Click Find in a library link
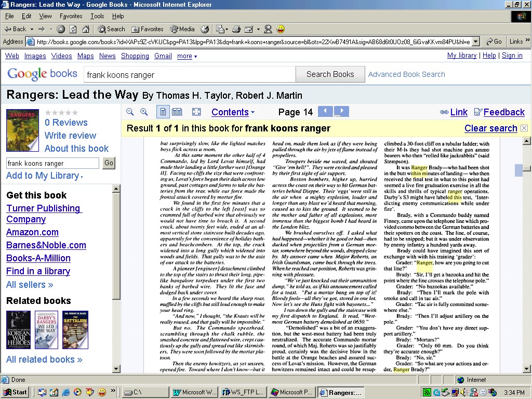The width and height of the screenshot is (532, 399). (38, 271)
